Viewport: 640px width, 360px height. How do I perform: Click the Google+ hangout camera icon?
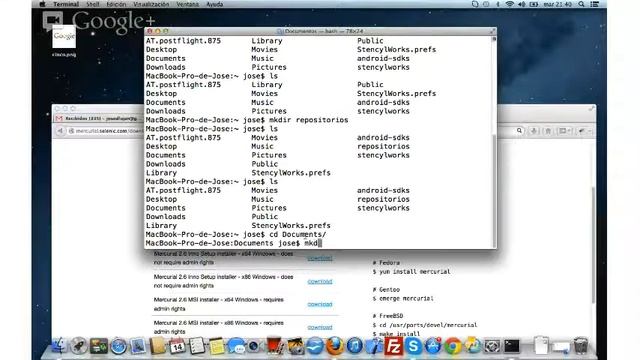point(53,21)
